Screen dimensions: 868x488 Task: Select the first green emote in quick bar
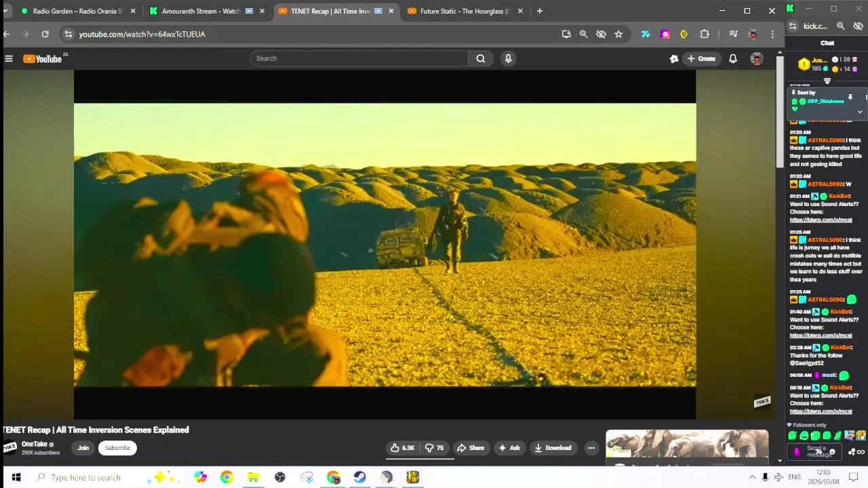coord(792,436)
